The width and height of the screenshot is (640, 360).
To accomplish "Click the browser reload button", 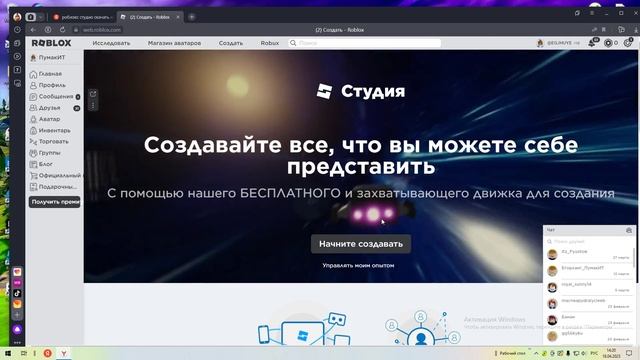I will pos(62,30).
